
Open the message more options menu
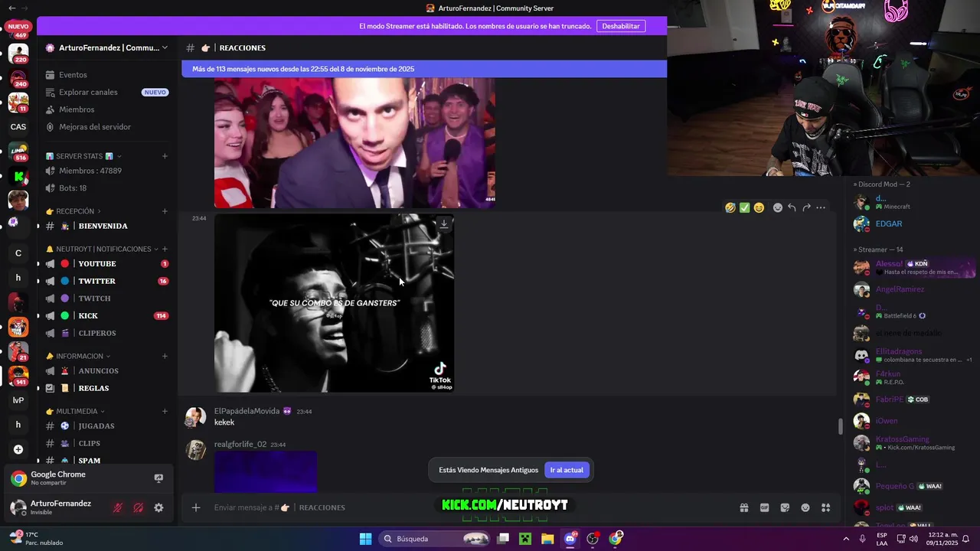(x=821, y=207)
